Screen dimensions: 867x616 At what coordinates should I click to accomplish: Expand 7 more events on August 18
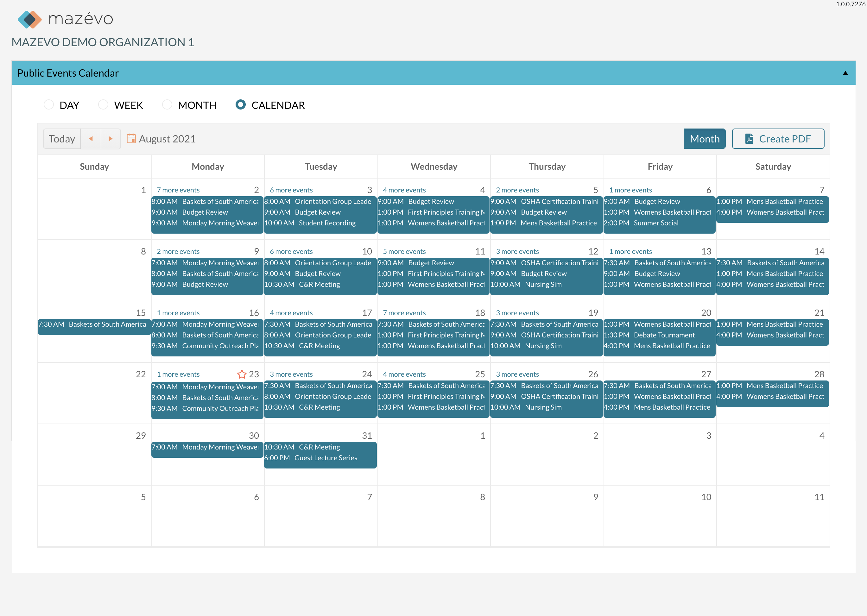coord(404,313)
